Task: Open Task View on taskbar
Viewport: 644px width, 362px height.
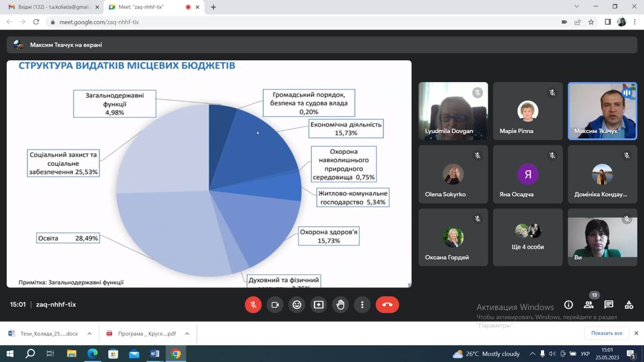Action: point(51,354)
